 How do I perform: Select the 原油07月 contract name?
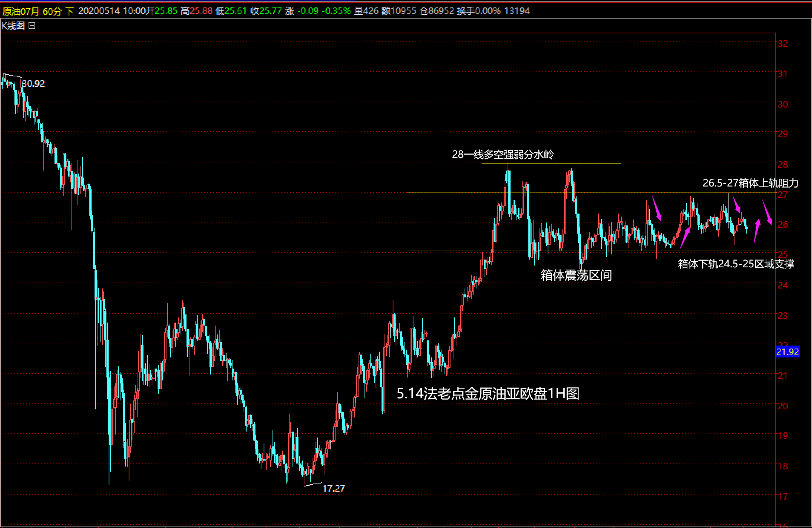[21, 11]
